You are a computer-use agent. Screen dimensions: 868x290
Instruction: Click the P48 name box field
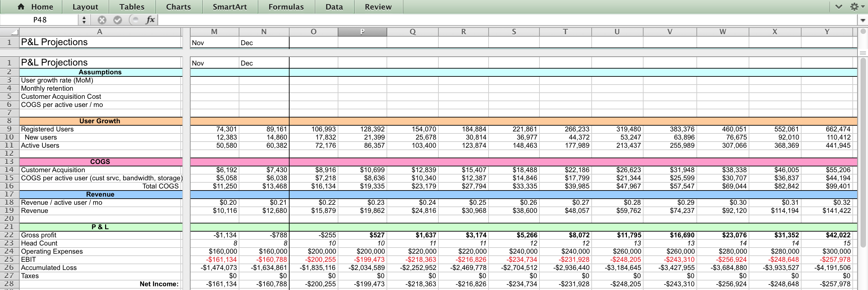pos(40,20)
